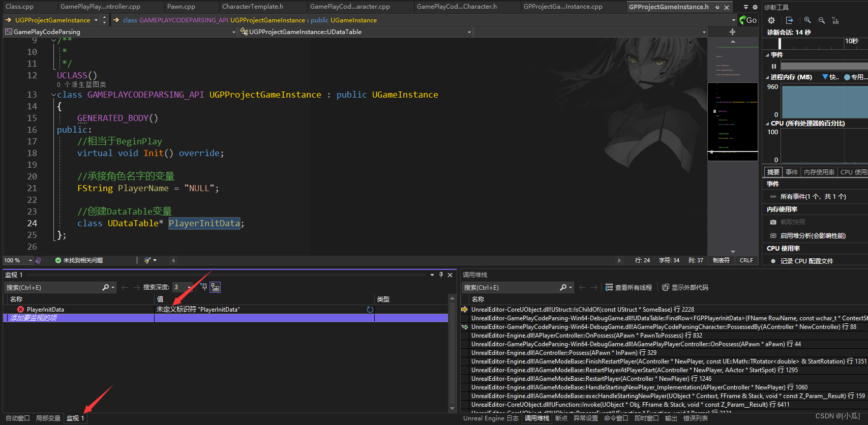The width and height of the screenshot is (868, 425).
Task: Click the reset view bar-chart icon
Action: click(x=835, y=20)
